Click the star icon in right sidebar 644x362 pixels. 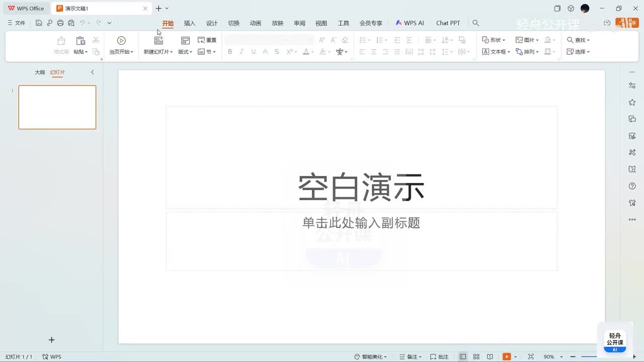tap(632, 102)
